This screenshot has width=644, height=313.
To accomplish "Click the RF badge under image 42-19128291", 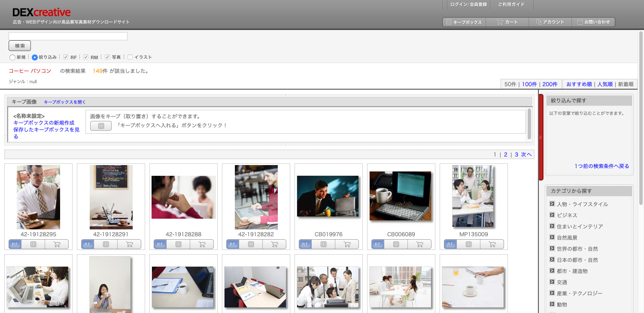I will 88,244.
